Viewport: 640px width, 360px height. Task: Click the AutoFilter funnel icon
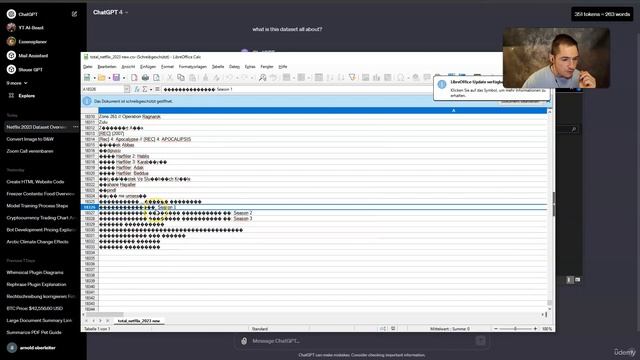352,78
